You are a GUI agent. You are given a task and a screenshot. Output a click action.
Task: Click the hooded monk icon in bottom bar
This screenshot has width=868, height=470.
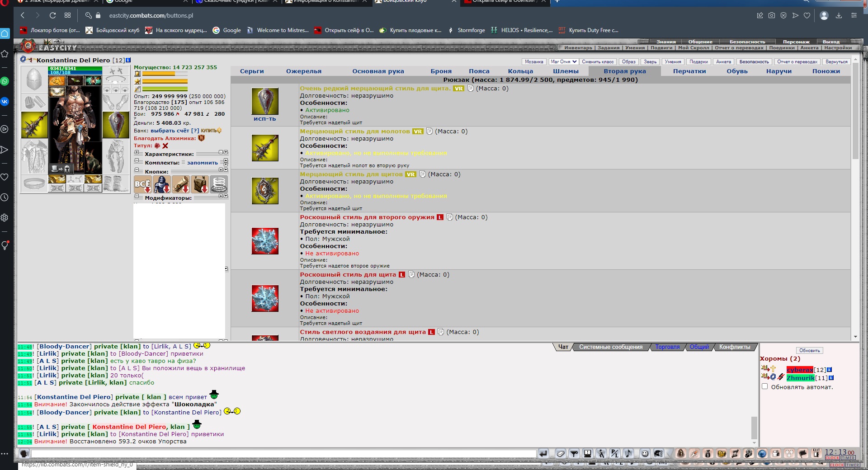pyautogui.click(x=681, y=453)
